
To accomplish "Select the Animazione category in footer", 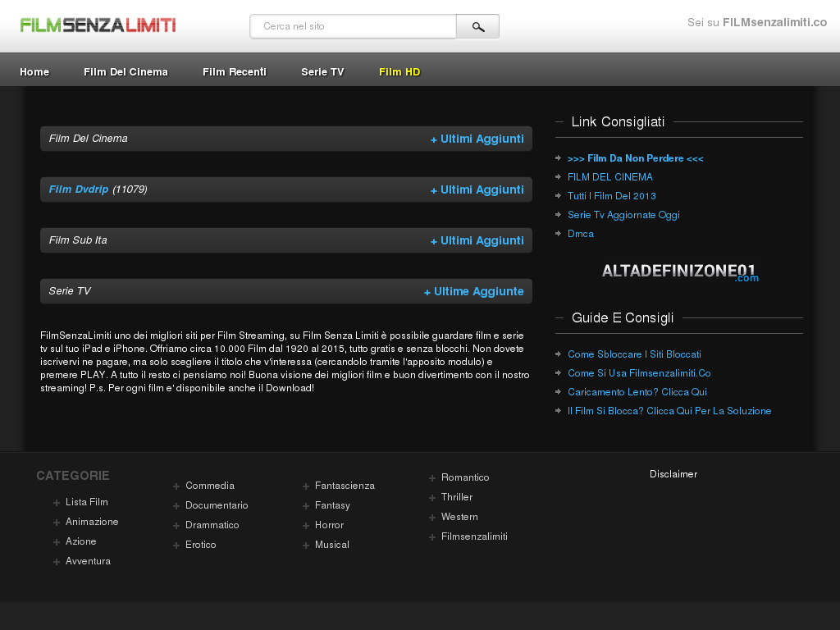I will pyautogui.click(x=91, y=521).
